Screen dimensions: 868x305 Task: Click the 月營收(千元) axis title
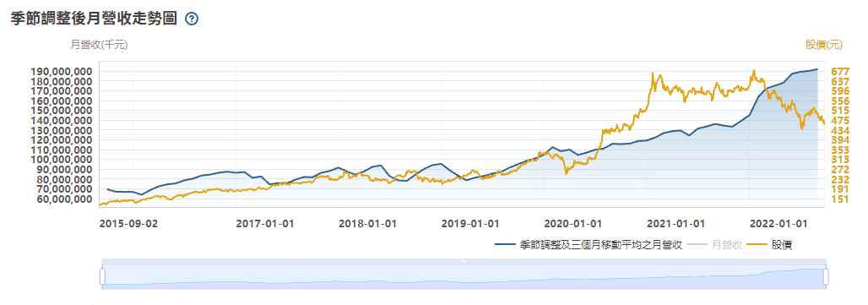pos(99,45)
